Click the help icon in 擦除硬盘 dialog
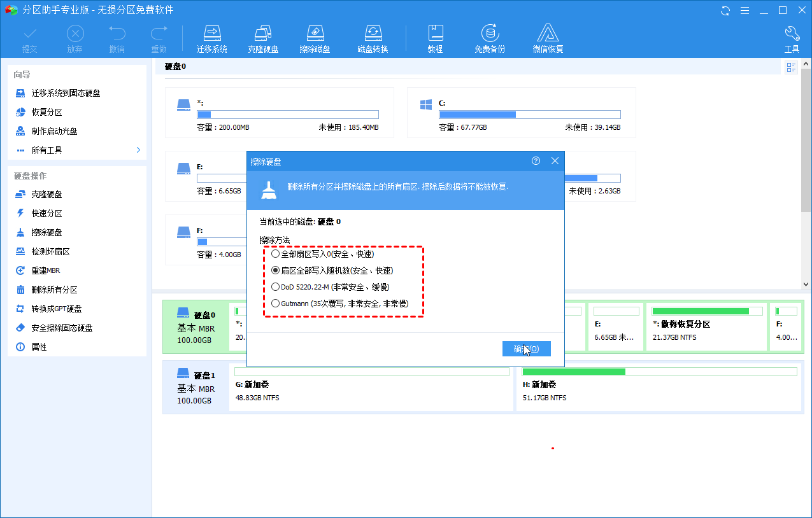This screenshot has width=812, height=518. [536, 161]
